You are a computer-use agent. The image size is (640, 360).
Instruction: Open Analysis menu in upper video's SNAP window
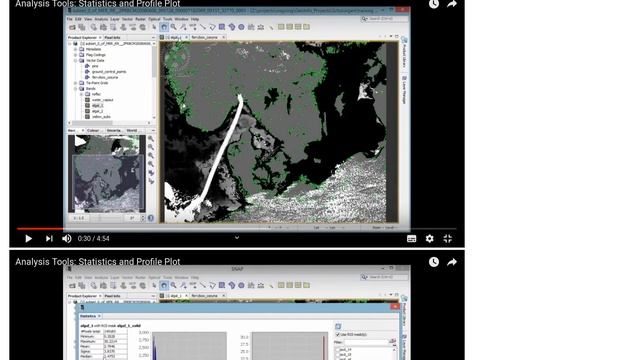(101, 19)
